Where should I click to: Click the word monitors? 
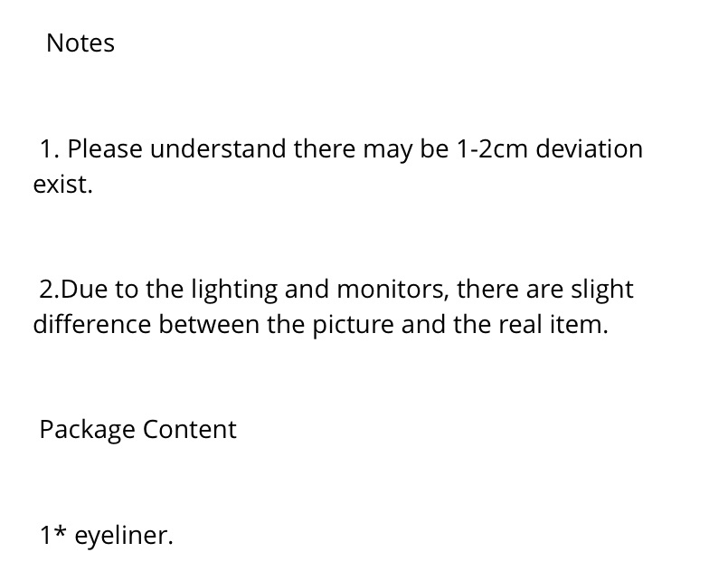pyautogui.click(x=392, y=290)
